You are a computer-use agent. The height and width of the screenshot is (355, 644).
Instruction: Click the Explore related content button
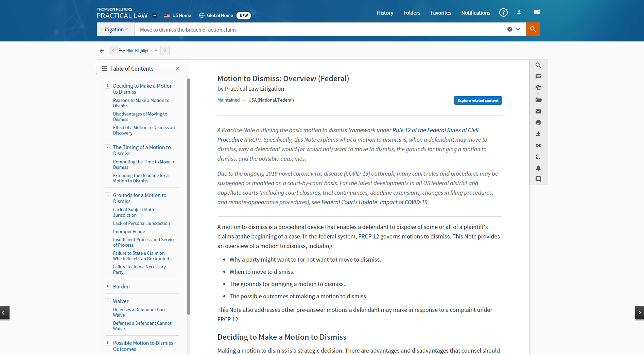[x=477, y=101]
